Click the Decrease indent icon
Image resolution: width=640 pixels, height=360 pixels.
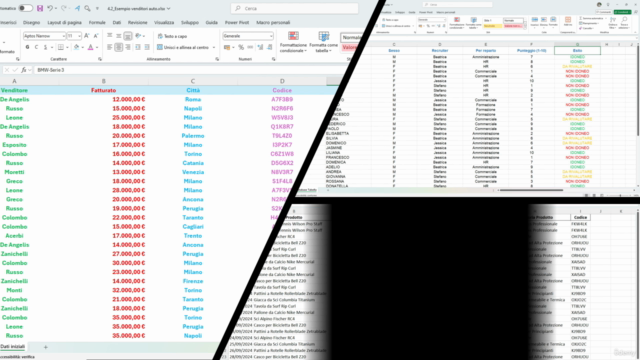[x=138, y=47]
